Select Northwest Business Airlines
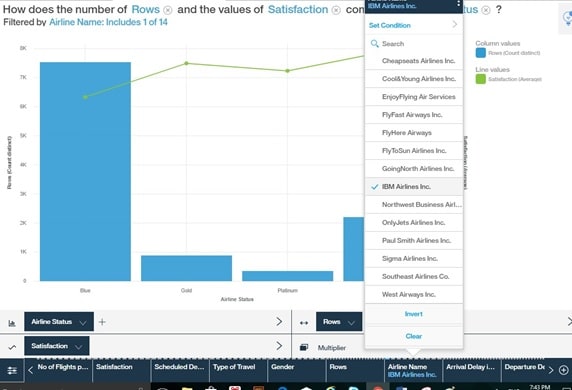Image resolution: width=572 pixels, height=390 pixels. (x=414, y=205)
